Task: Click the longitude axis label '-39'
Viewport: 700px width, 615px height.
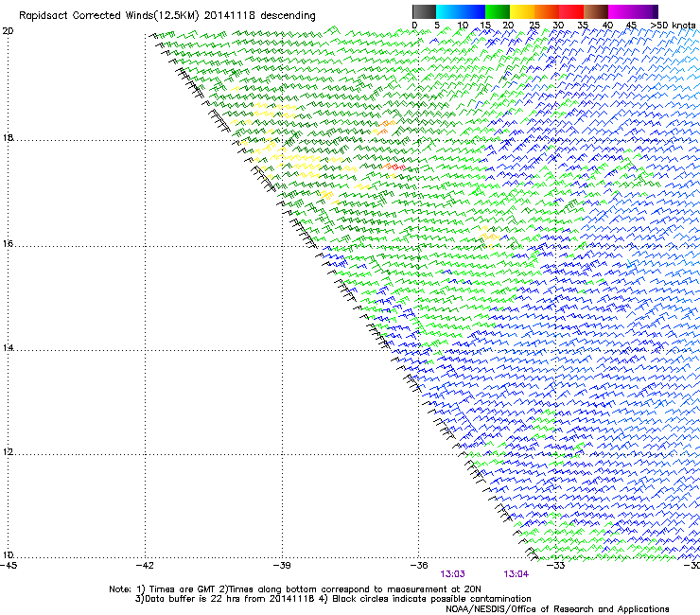Action: 282,566
